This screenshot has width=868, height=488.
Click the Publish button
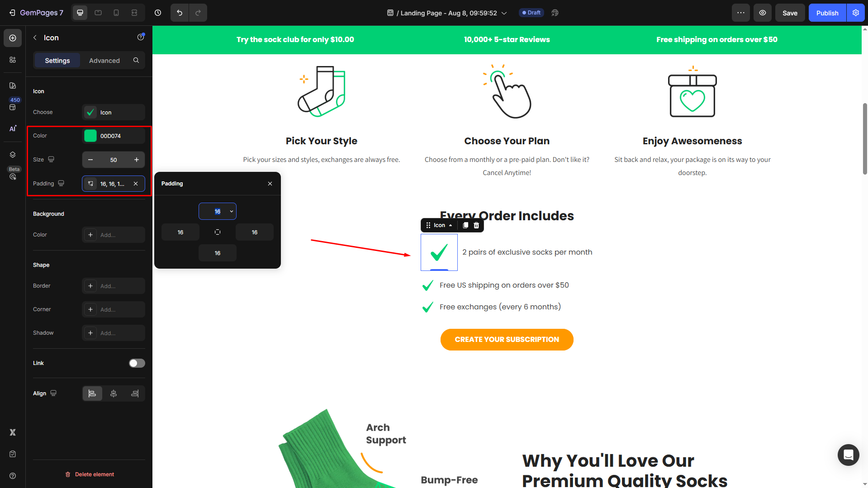pyautogui.click(x=827, y=13)
